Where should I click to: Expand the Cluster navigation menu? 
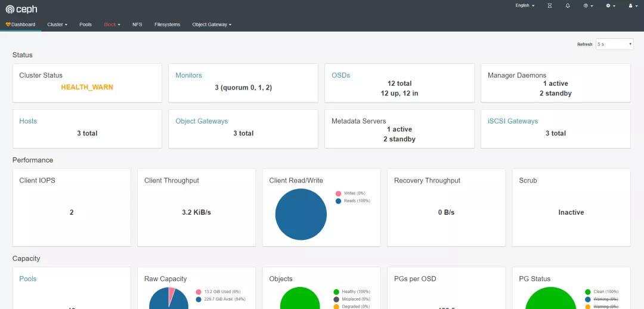click(57, 24)
